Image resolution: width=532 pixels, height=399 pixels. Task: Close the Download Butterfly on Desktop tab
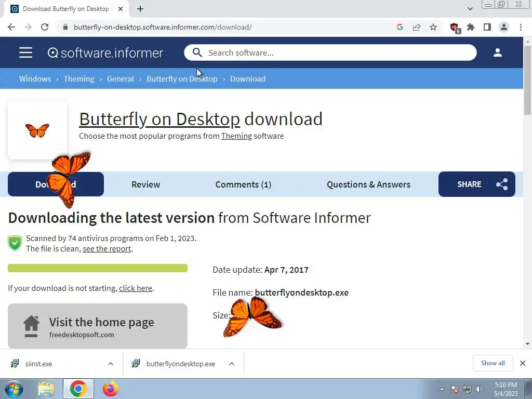(x=121, y=9)
